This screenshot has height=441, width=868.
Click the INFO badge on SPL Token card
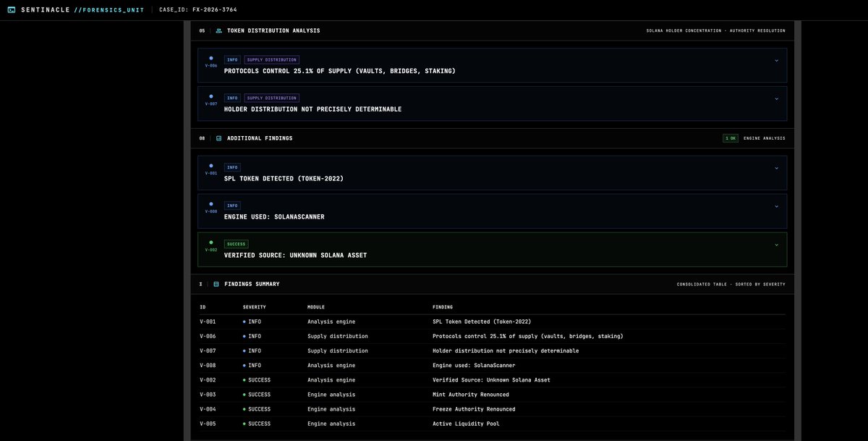(232, 167)
